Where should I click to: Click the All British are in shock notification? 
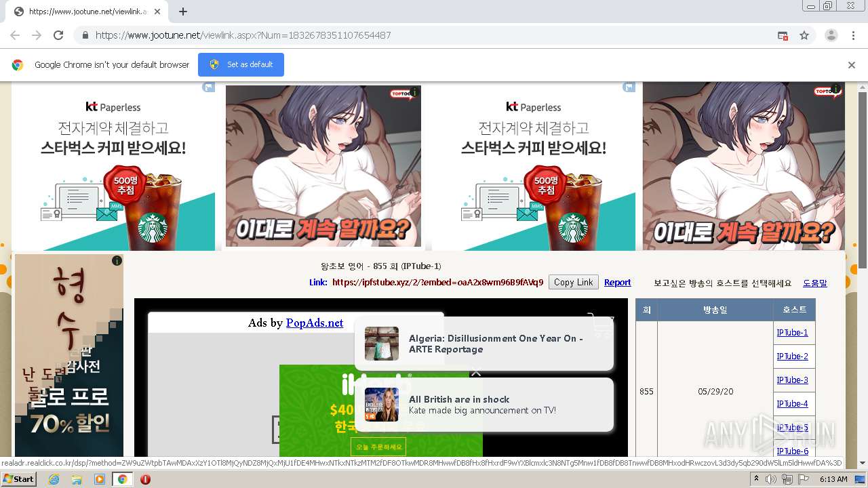(484, 405)
